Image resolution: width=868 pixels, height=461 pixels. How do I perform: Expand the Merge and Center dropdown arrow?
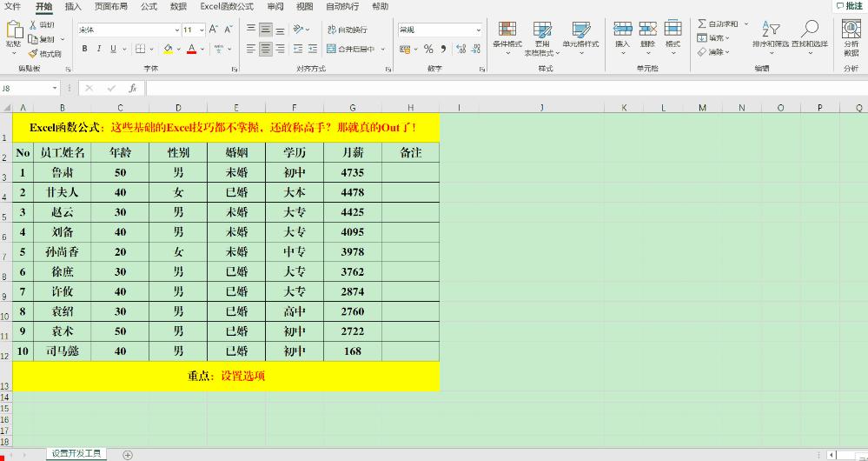382,49
